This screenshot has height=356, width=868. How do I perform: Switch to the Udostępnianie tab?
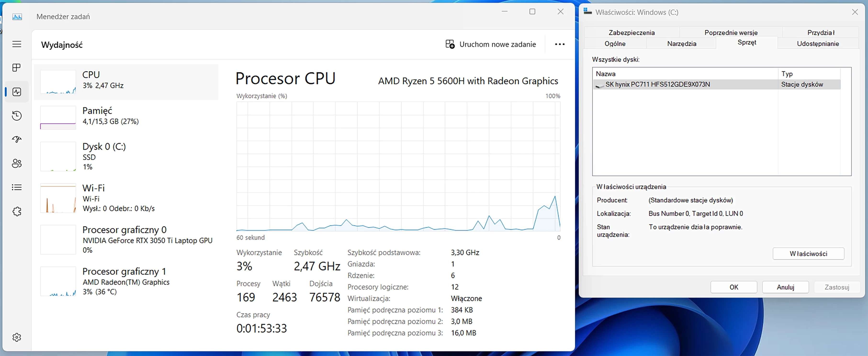pyautogui.click(x=818, y=44)
